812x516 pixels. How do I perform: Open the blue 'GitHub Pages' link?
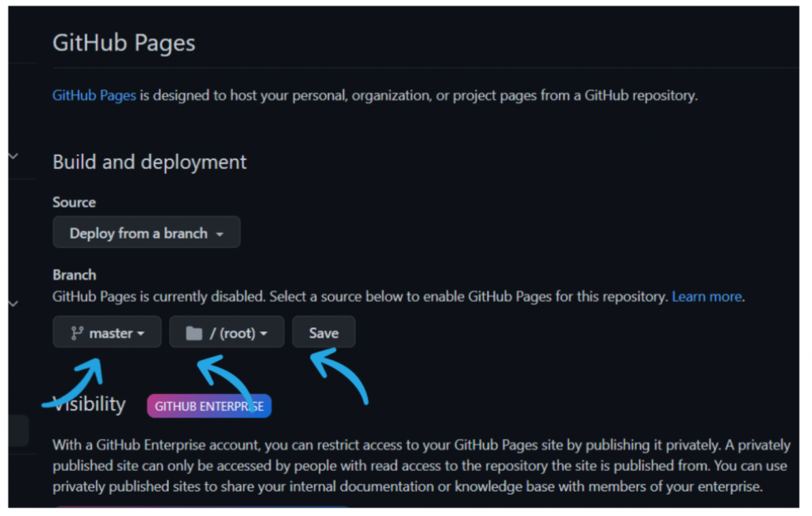[x=94, y=95]
